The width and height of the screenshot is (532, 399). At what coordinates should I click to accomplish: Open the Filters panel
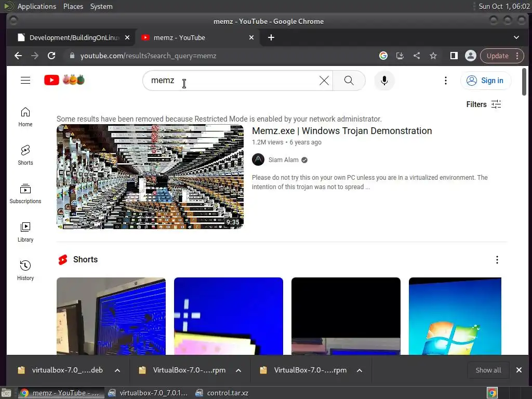484,104
